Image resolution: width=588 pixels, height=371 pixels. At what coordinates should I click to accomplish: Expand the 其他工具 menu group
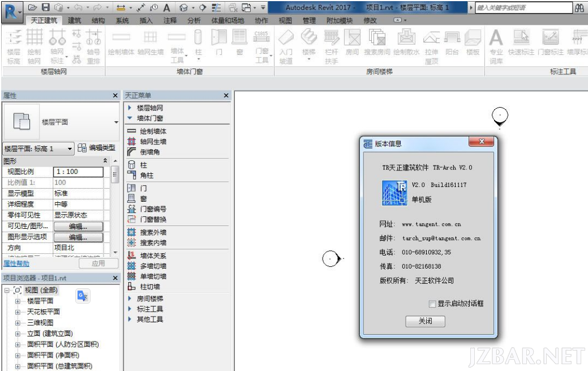pos(130,319)
